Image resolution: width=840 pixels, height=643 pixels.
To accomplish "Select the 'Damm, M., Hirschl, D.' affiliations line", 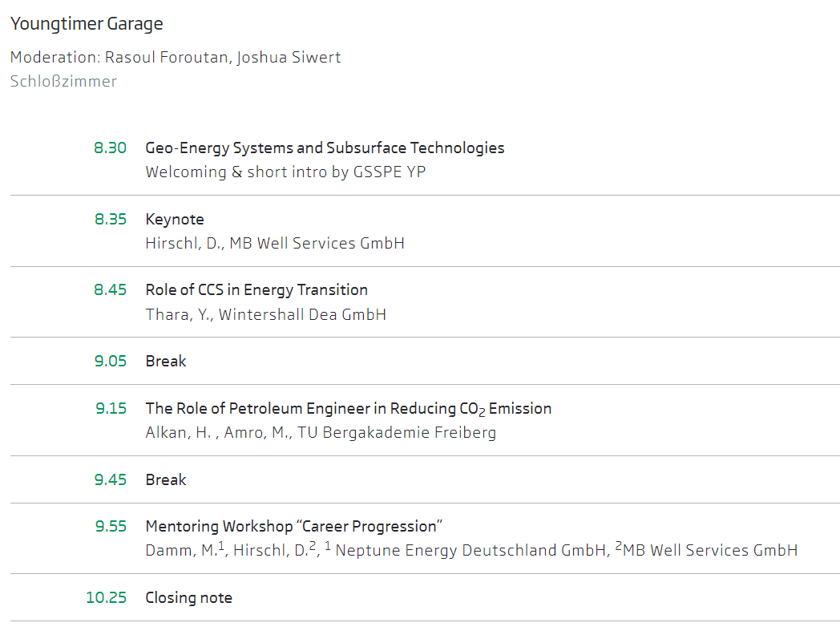I will [x=471, y=550].
